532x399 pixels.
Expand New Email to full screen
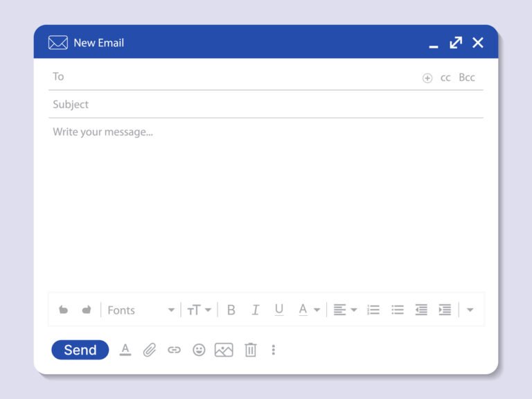point(456,43)
